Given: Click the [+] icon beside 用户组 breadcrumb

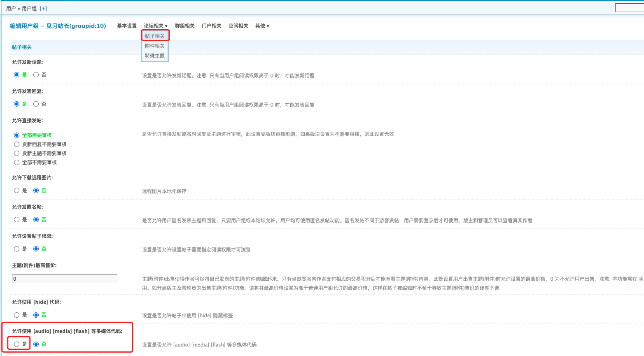Looking at the screenshot, I should pos(43,9).
